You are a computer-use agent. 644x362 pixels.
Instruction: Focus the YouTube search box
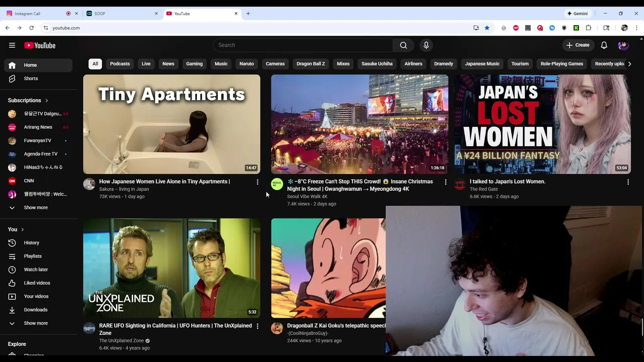tap(303, 45)
